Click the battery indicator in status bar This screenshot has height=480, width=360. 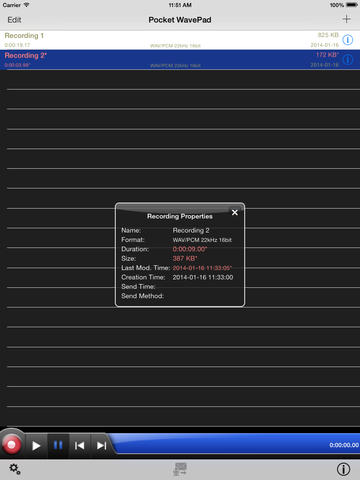tap(352, 5)
